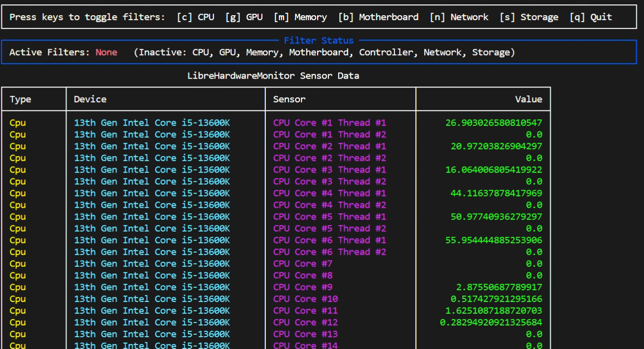Select sensor CPU Core #12
Screen dimensions: 644x349
click(305, 322)
